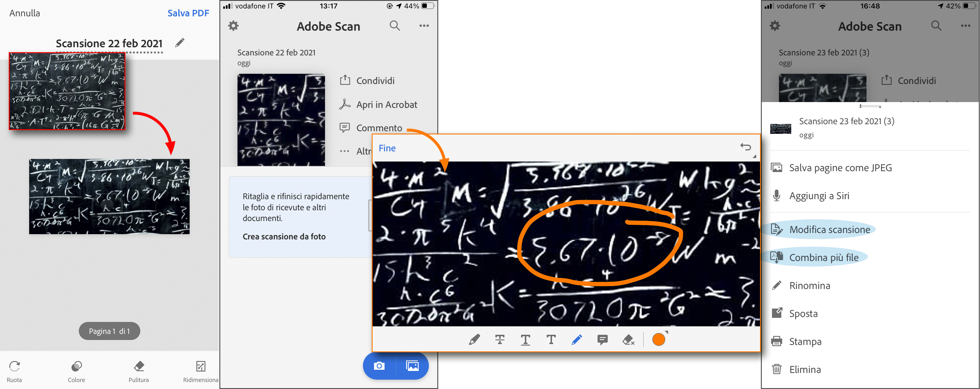Tap the camera capture button

(x=379, y=366)
